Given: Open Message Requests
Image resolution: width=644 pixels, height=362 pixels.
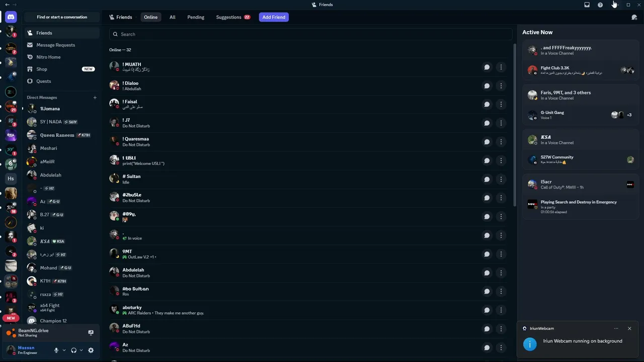Looking at the screenshot, I should pos(62,45).
